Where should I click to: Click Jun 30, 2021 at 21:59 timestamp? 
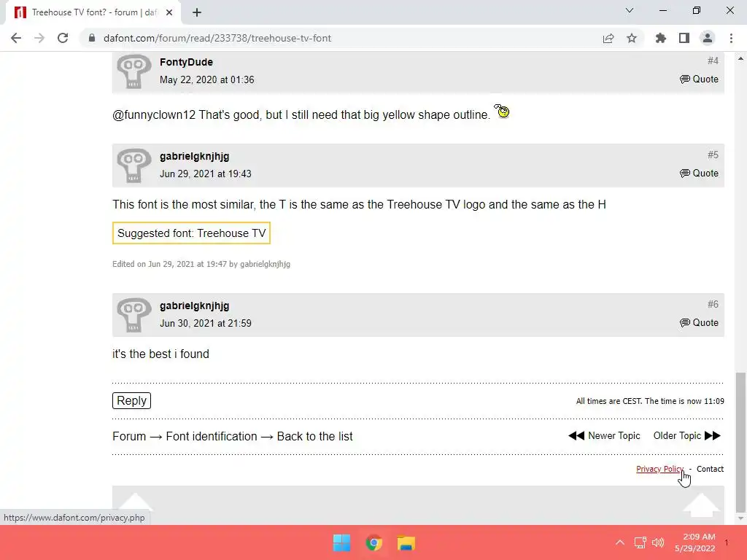[205, 323]
